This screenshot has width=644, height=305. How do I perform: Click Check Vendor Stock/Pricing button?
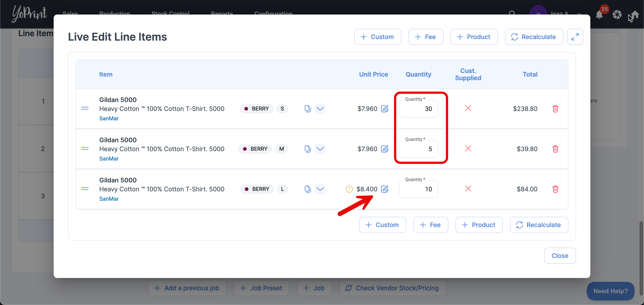coord(392,288)
